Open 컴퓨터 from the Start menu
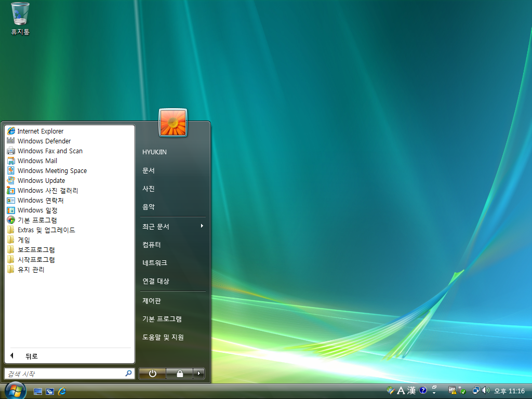This screenshot has width=532, height=399. coord(172,245)
